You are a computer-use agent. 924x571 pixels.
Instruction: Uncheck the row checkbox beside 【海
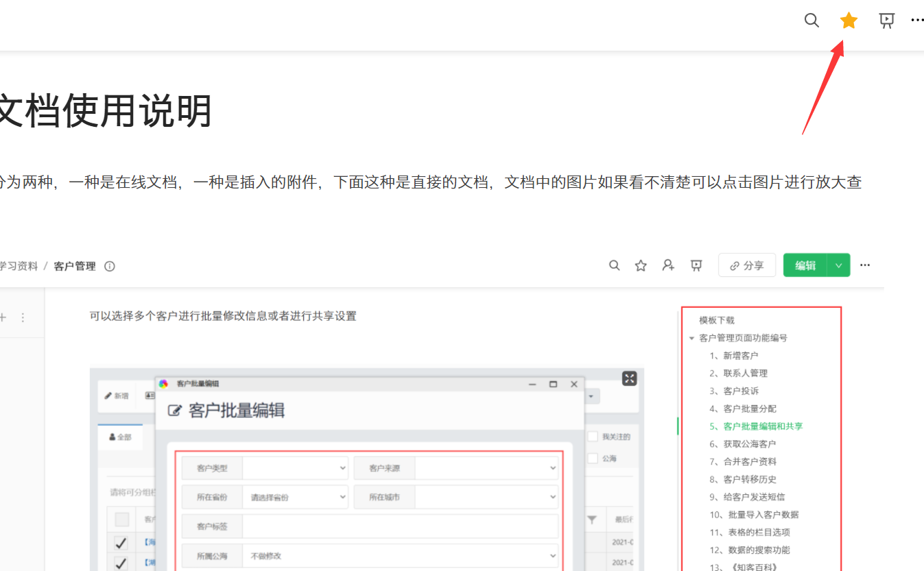point(121,543)
